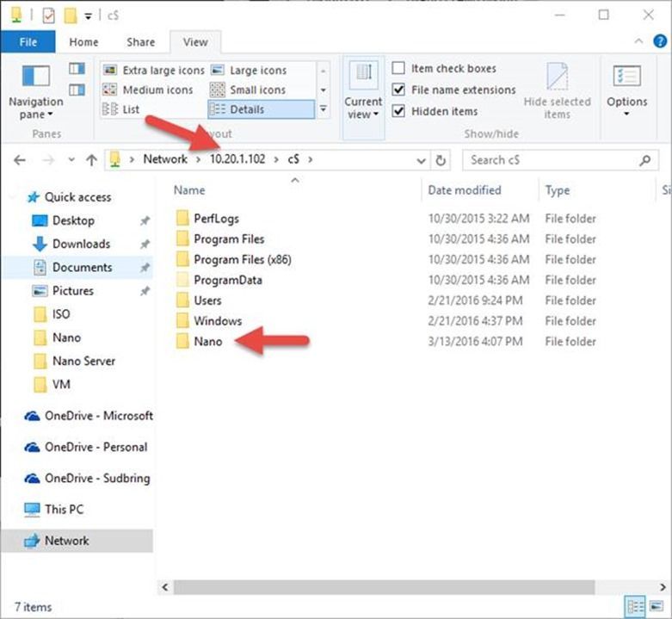Click 10.20.1.102 in address breadcrumb
This screenshot has height=619, width=672.
[237, 159]
